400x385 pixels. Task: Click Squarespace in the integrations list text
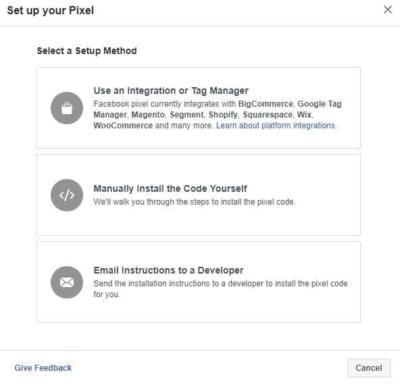point(267,115)
